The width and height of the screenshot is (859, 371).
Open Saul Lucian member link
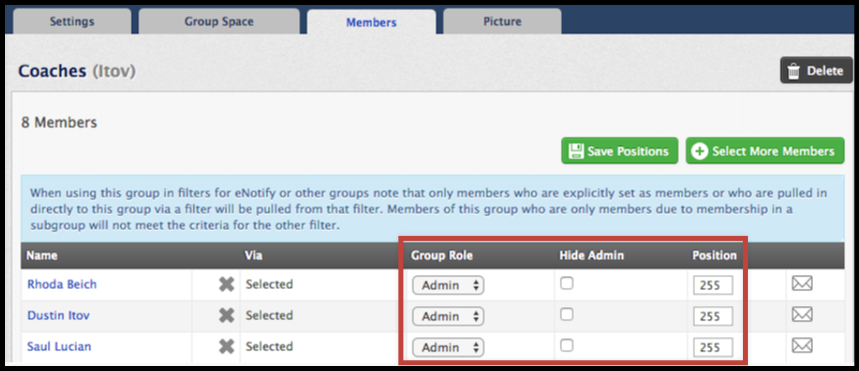click(59, 346)
